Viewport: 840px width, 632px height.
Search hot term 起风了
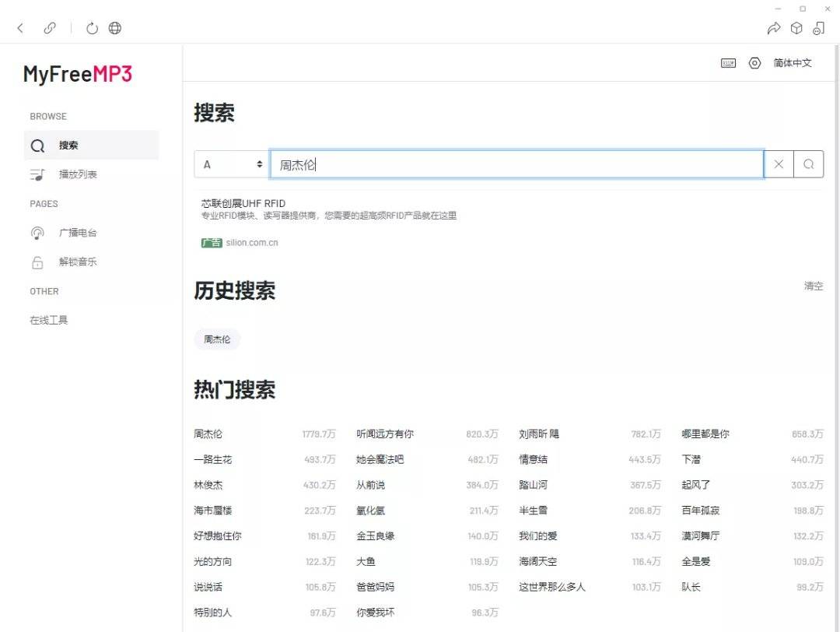(696, 485)
